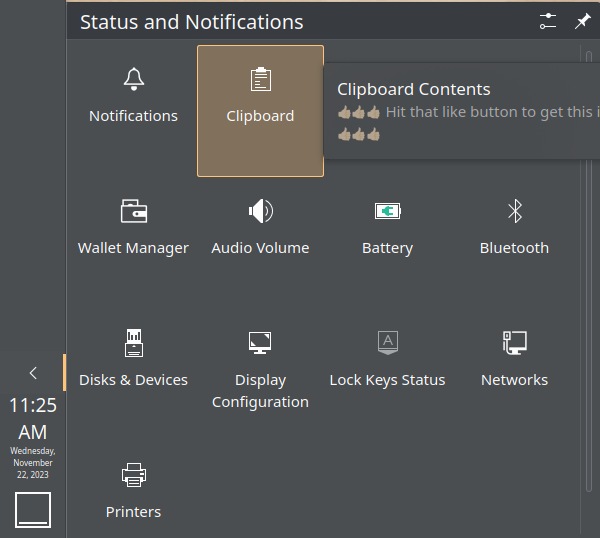Open the Display Configuration monitor icon

(x=260, y=343)
